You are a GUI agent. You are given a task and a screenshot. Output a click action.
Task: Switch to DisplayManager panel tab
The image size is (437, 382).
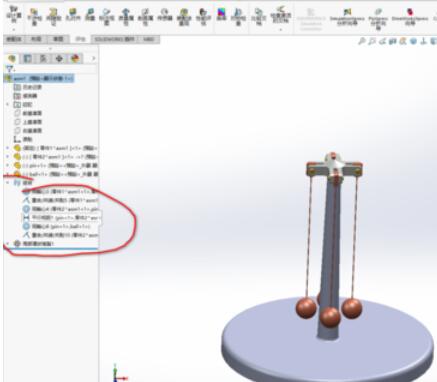click(75, 59)
